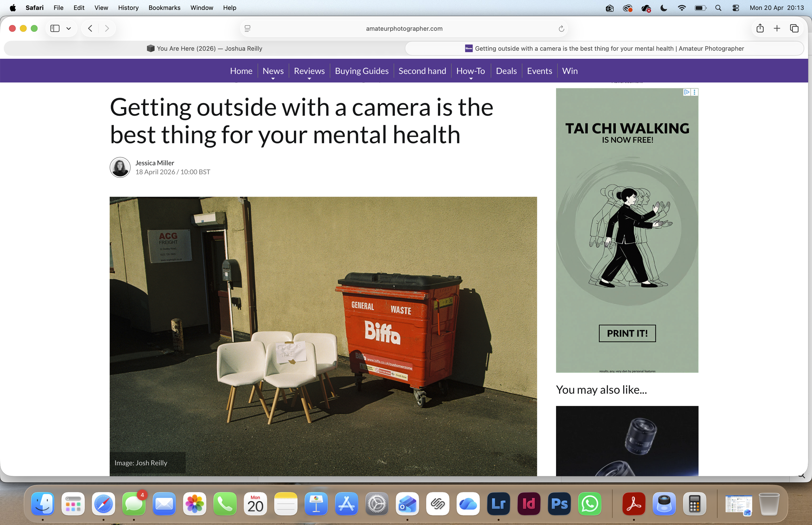812x525 pixels.
Task: Open the Buying Guides link
Action: [x=361, y=71]
